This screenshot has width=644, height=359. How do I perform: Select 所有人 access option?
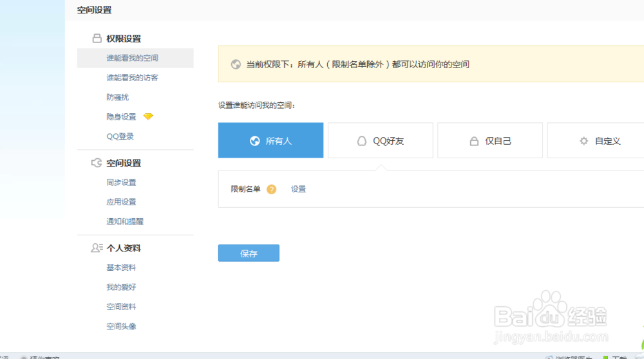270,140
